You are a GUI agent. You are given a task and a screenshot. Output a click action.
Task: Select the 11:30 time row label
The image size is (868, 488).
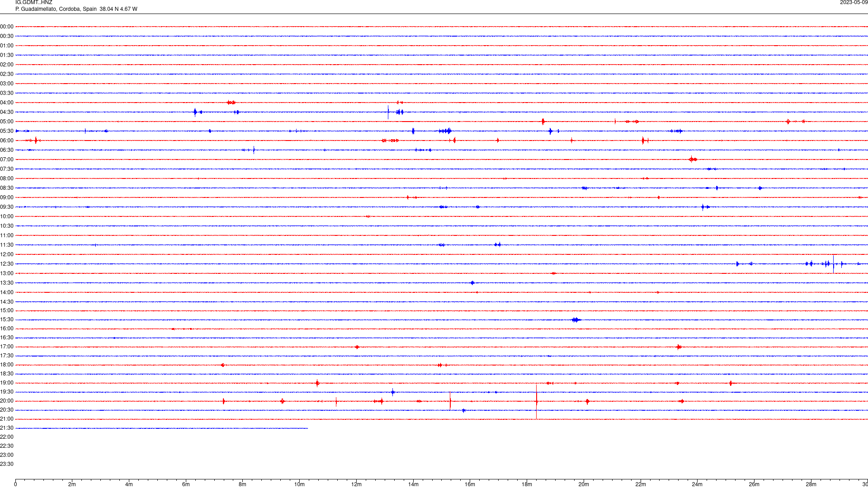[x=7, y=245]
